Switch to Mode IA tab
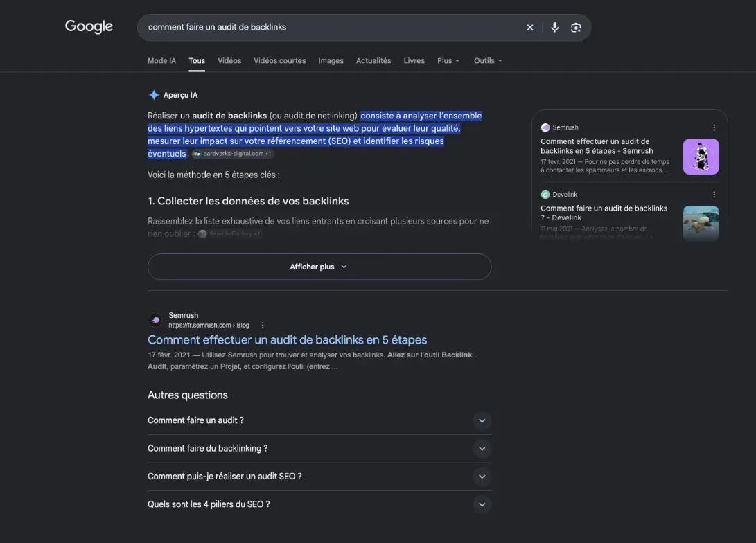 (x=162, y=61)
